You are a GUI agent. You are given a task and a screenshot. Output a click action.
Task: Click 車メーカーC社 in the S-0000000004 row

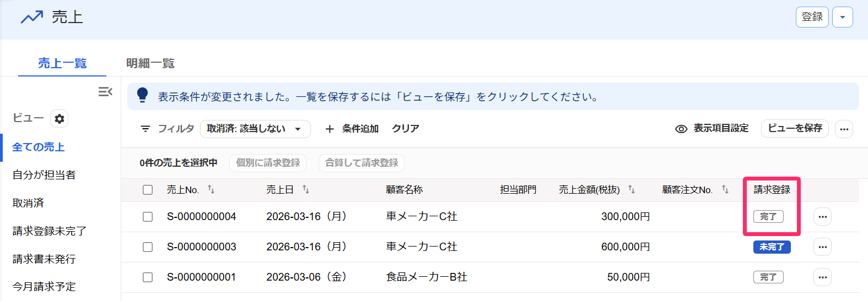point(422,217)
